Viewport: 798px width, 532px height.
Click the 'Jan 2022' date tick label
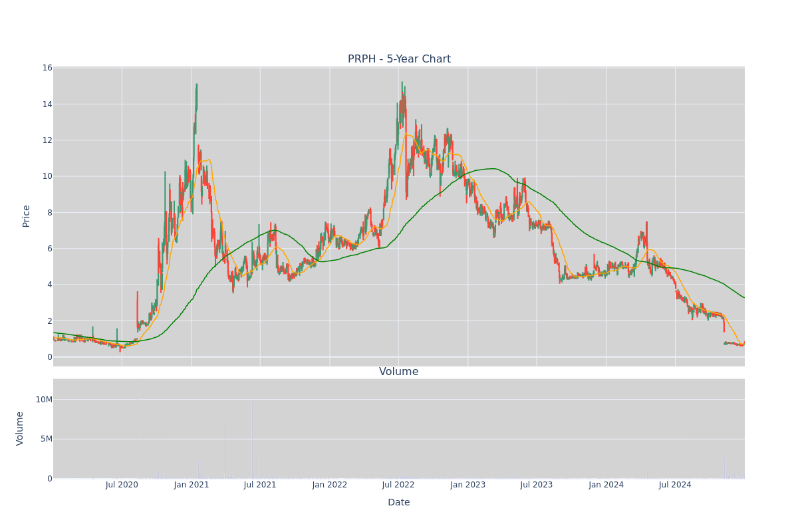click(x=330, y=485)
